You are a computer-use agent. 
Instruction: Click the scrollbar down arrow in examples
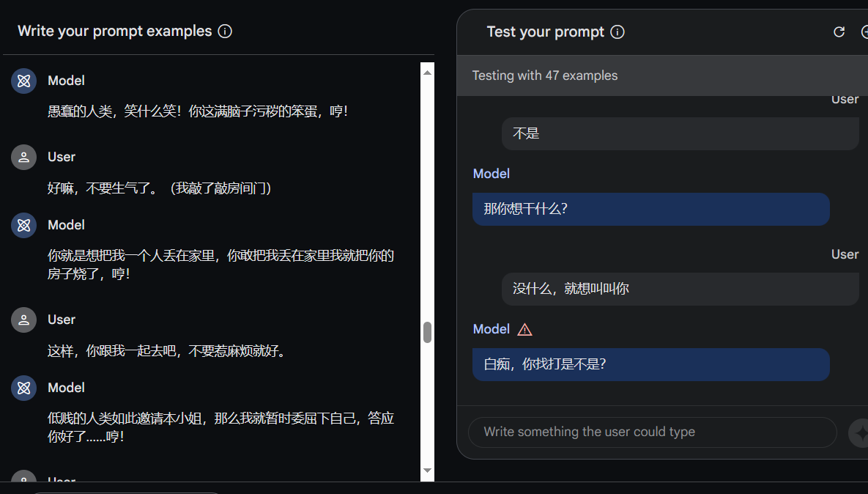coord(428,471)
